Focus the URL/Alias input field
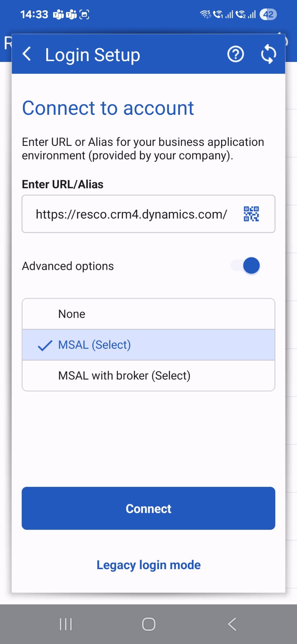This screenshot has width=297, height=644. (x=148, y=214)
